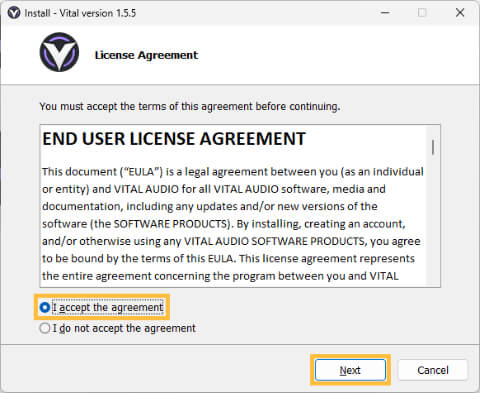The width and height of the screenshot is (480, 393).
Task: Minimize the installer window
Action: pos(385,13)
